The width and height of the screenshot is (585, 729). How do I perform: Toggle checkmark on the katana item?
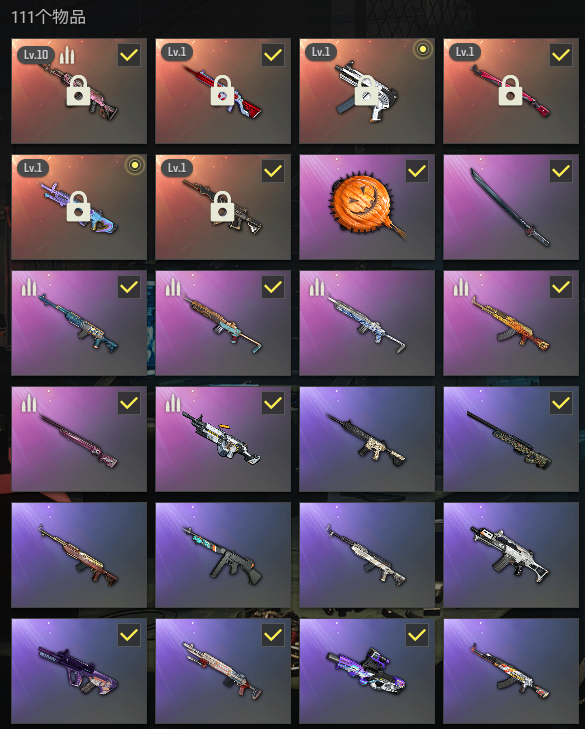tap(561, 171)
